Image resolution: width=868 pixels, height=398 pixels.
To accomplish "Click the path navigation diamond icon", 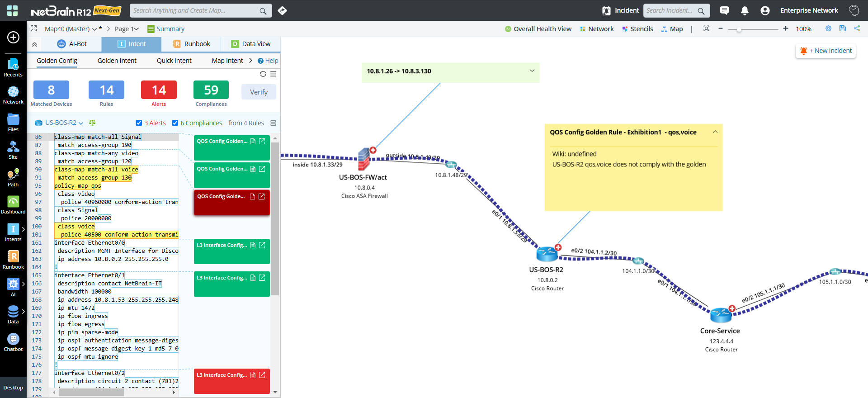I will (283, 10).
